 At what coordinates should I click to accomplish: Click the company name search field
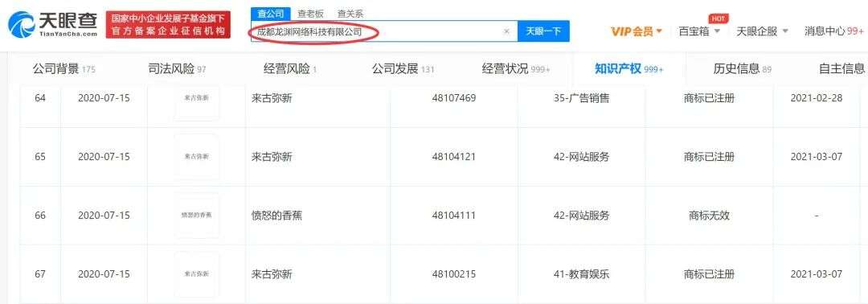point(383,31)
